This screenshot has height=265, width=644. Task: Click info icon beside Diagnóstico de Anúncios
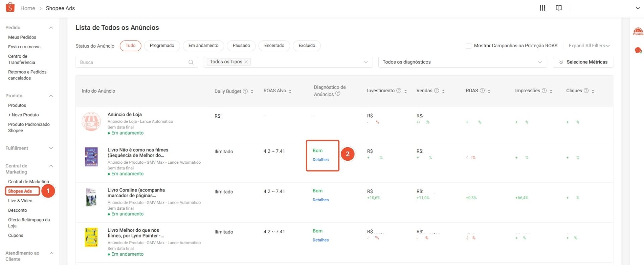tap(338, 94)
